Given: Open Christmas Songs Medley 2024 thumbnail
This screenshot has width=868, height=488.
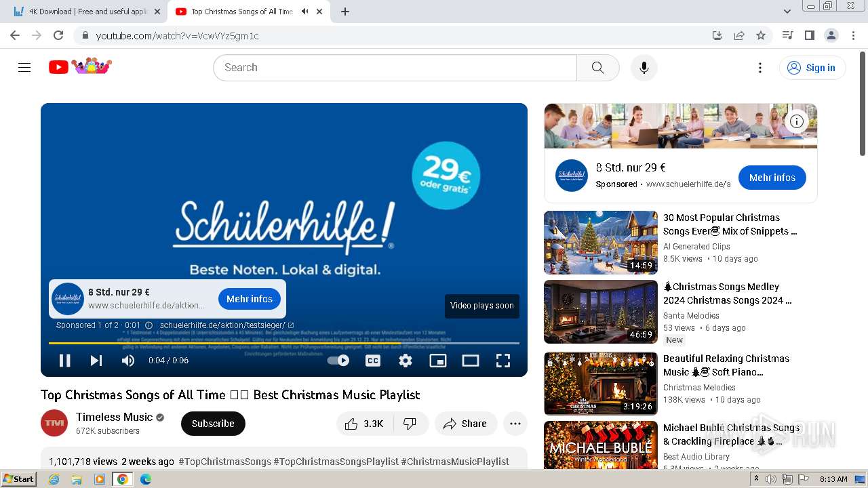Looking at the screenshot, I should point(601,312).
